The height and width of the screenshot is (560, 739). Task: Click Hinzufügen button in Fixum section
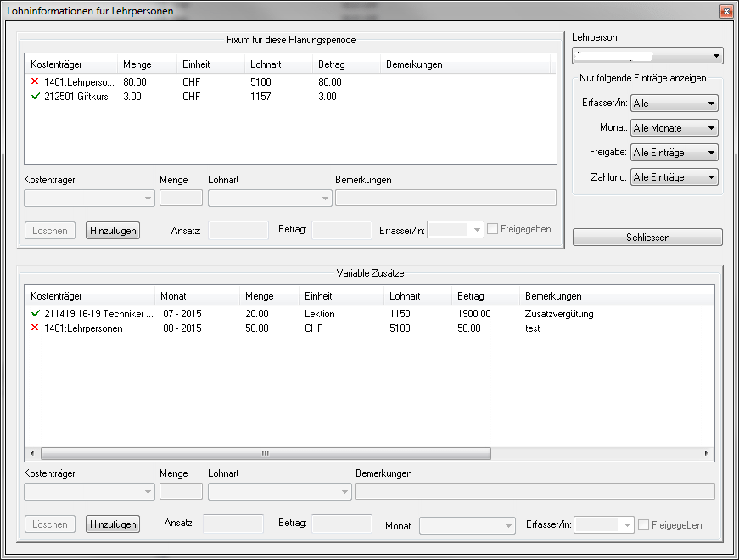click(x=111, y=230)
